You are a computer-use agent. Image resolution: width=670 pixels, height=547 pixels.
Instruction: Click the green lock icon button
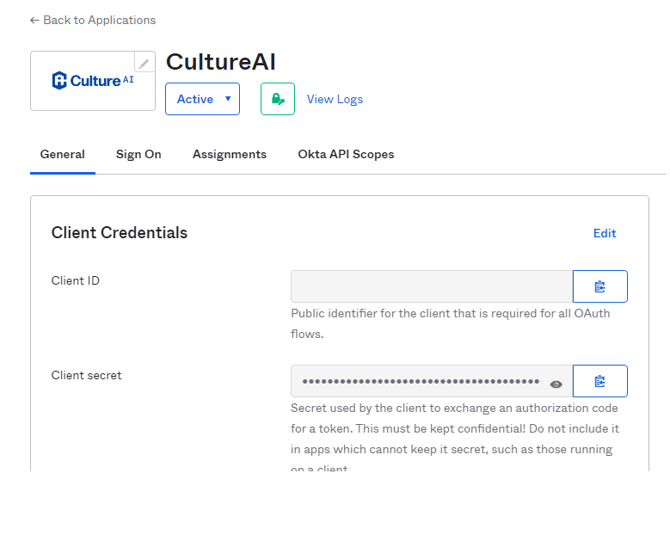point(278,99)
